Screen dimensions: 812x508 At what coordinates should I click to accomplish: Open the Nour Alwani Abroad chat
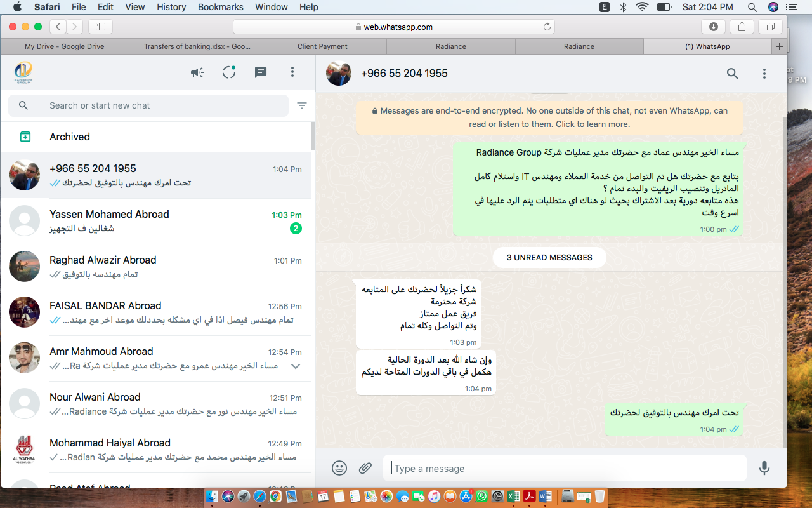click(155, 404)
